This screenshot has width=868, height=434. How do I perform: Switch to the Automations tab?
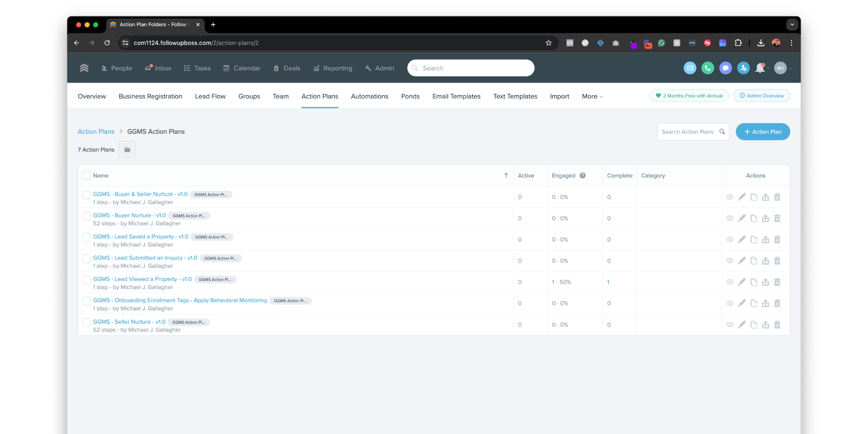point(369,96)
